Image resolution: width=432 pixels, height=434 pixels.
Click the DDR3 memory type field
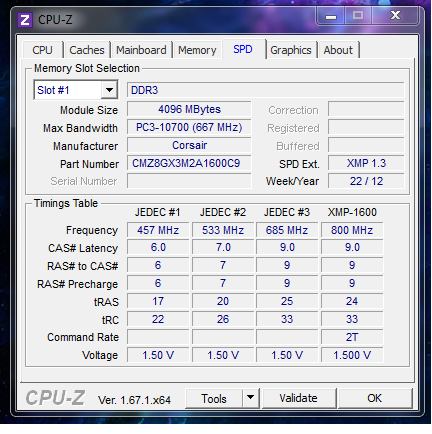click(x=265, y=90)
